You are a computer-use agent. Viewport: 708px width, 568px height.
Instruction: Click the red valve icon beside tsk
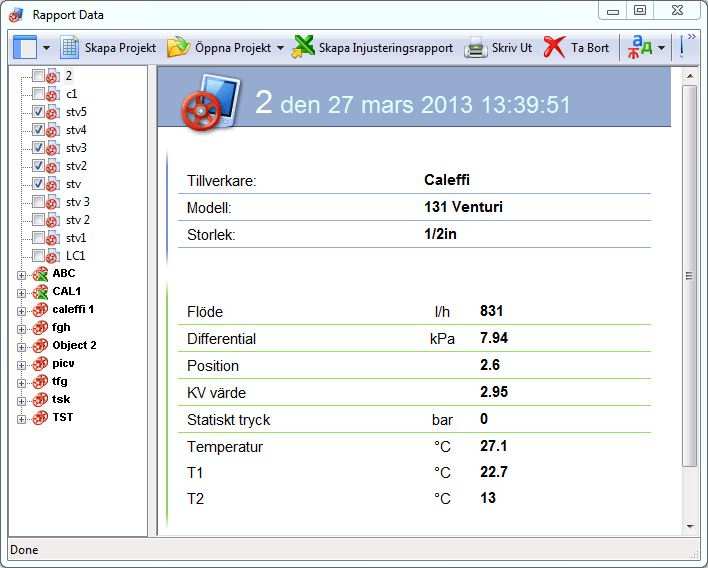pos(40,400)
